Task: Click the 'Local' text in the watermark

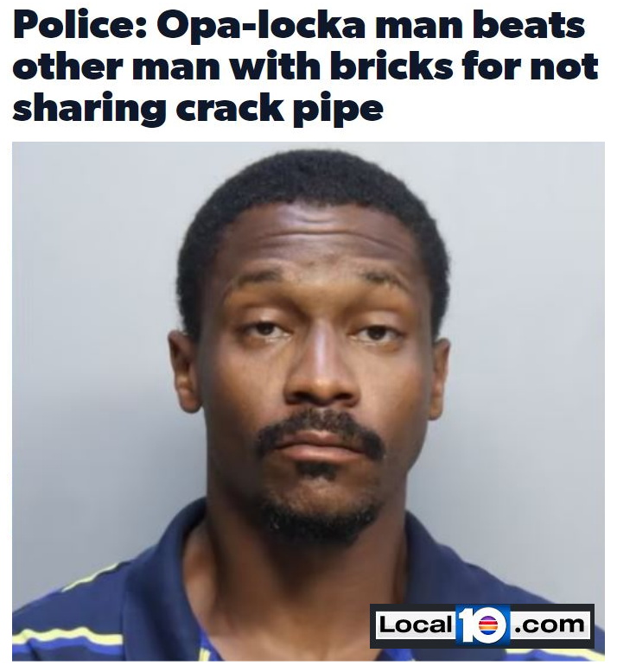Action: pos(414,624)
